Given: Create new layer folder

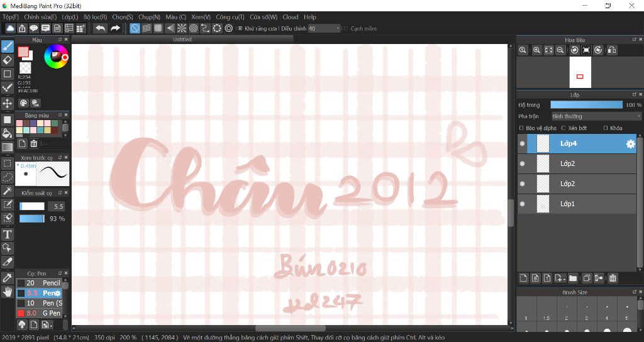Looking at the screenshot, I should 573,278.
